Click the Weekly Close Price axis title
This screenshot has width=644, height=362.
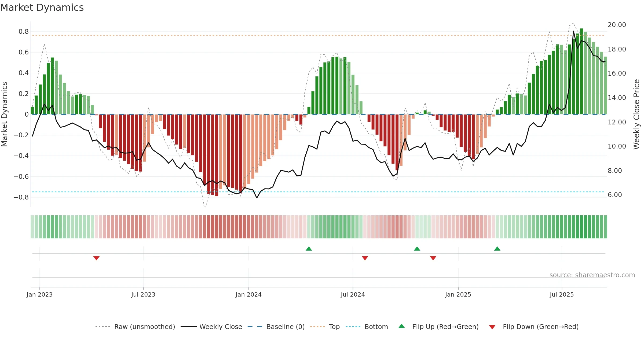click(636, 114)
